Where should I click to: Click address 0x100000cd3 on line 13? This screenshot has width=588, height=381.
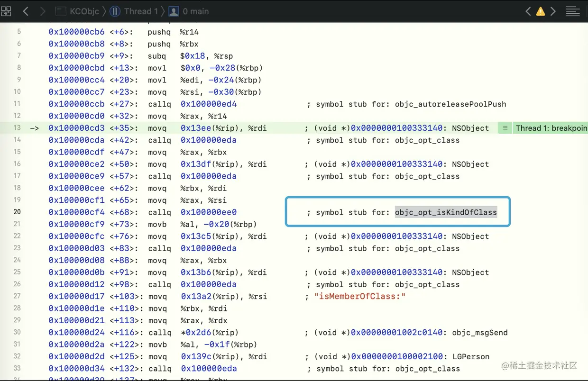point(76,128)
